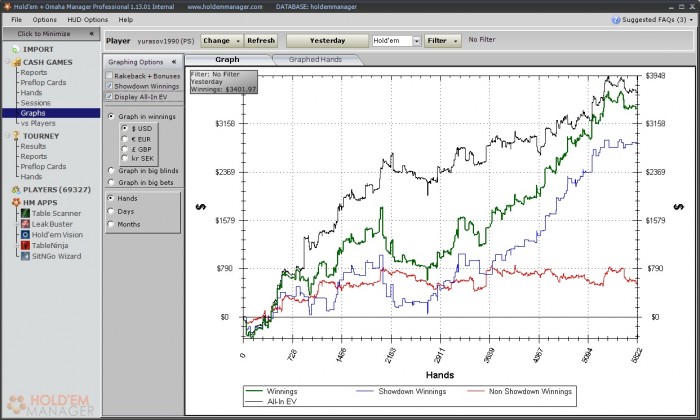Image resolution: width=700 pixels, height=420 pixels.
Task: Open the File menu
Action: (17, 20)
